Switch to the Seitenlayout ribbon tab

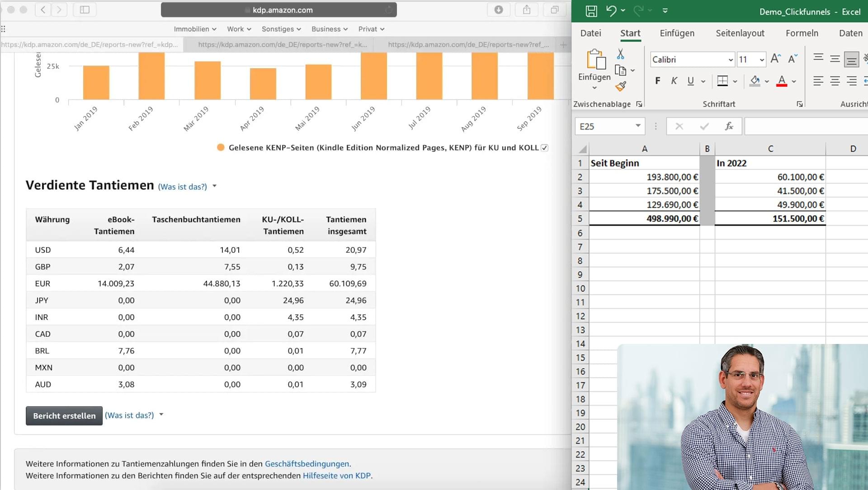(740, 33)
